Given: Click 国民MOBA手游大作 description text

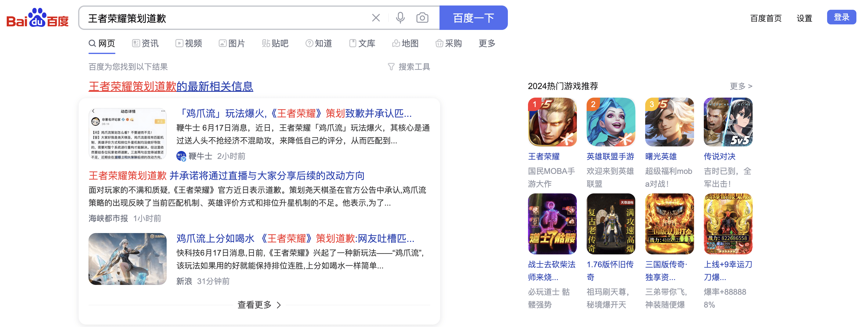Looking at the screenshot, I should pos(552,178).
